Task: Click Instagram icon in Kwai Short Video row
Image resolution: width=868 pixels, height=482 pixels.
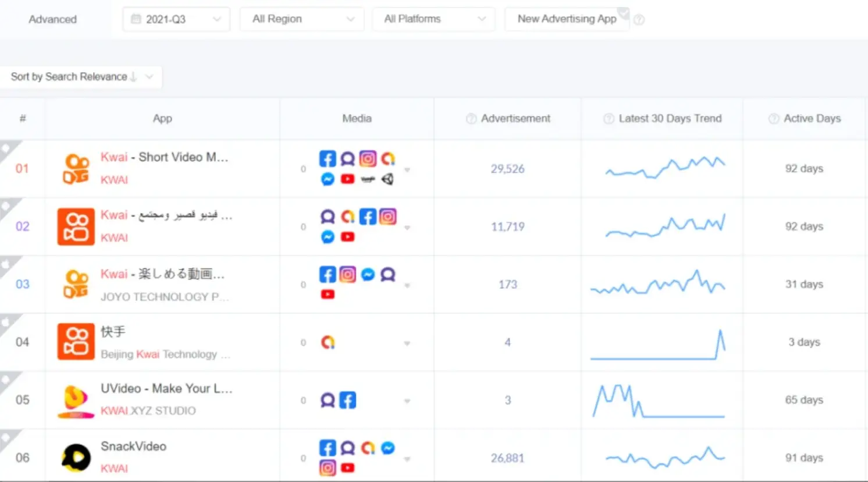Action: point(368,159)
